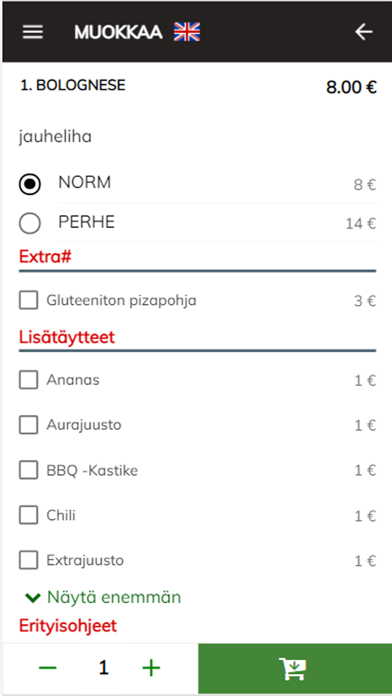
Task: Enable the Aurajuusto topping
Action: (x=28, y=425)
